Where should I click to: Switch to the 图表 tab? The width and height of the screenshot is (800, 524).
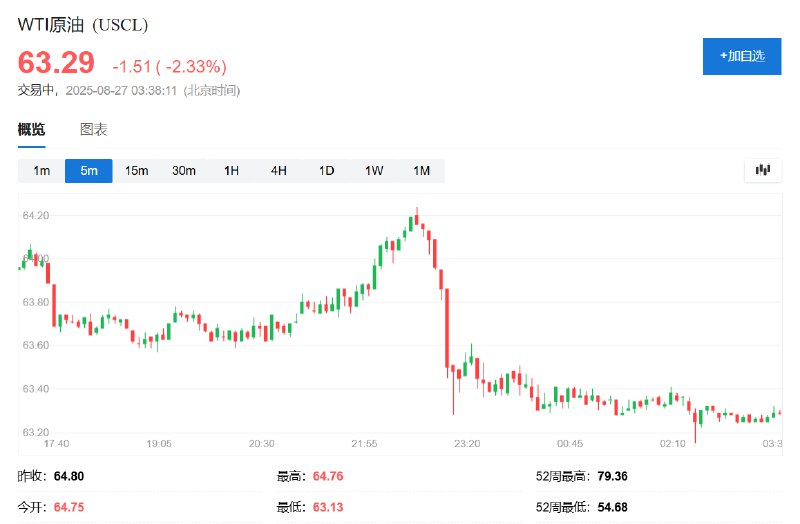pos(93,130)
